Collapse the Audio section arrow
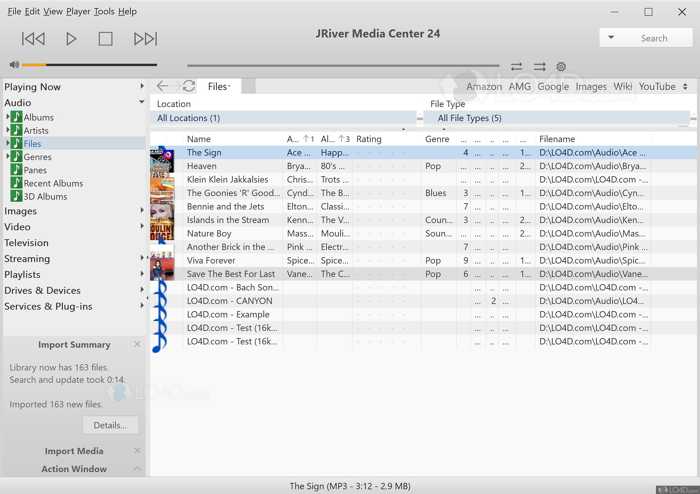Screen dimensions: 700x494 tap(142, 102)
